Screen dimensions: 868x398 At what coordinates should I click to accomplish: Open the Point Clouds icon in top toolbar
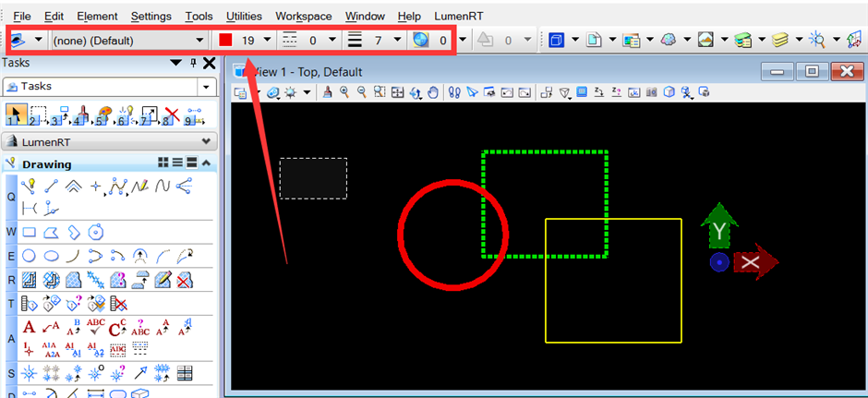[x=669, y=40]
